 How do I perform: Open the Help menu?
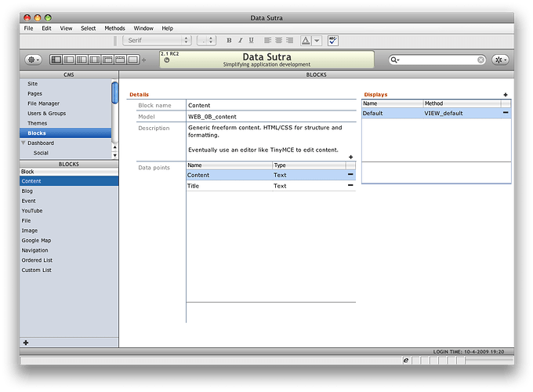click(167, 28)
